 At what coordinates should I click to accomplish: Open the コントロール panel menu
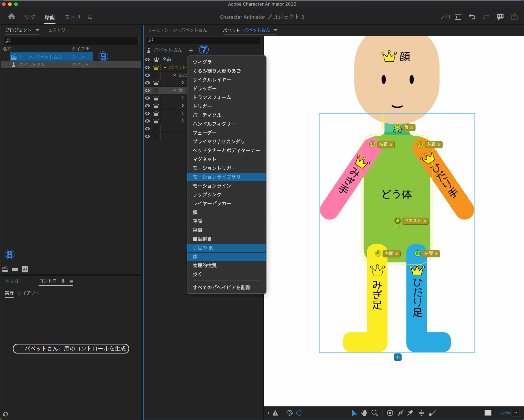[71, 281]
